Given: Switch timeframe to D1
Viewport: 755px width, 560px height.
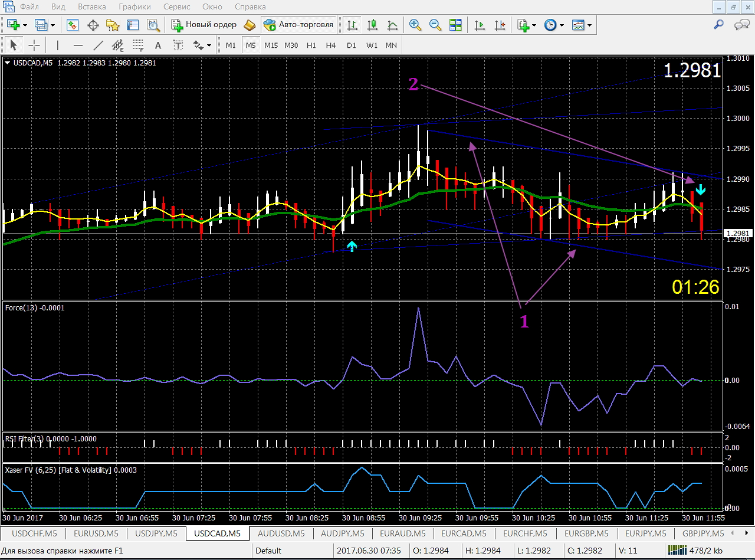Looking at the screenshot, I should click(352, 45).
